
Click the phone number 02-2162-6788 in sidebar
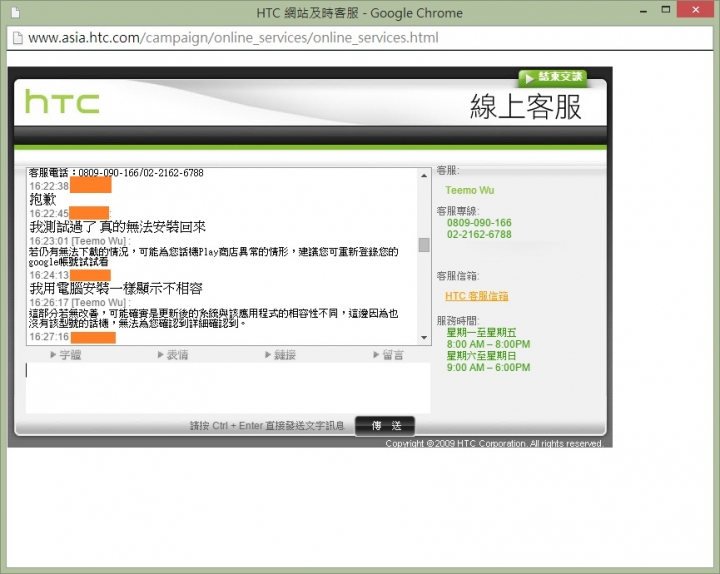[479, 234]
